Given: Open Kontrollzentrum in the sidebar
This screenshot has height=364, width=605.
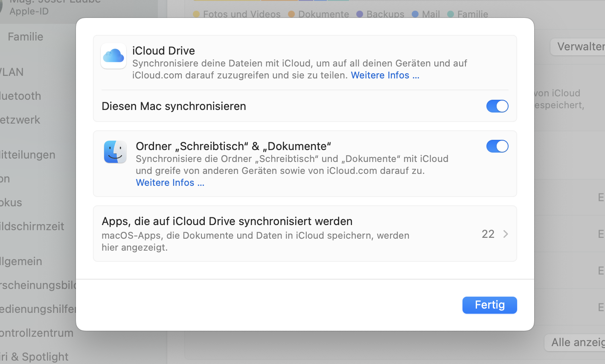Looking at the screenshot, I should [38, 333].
